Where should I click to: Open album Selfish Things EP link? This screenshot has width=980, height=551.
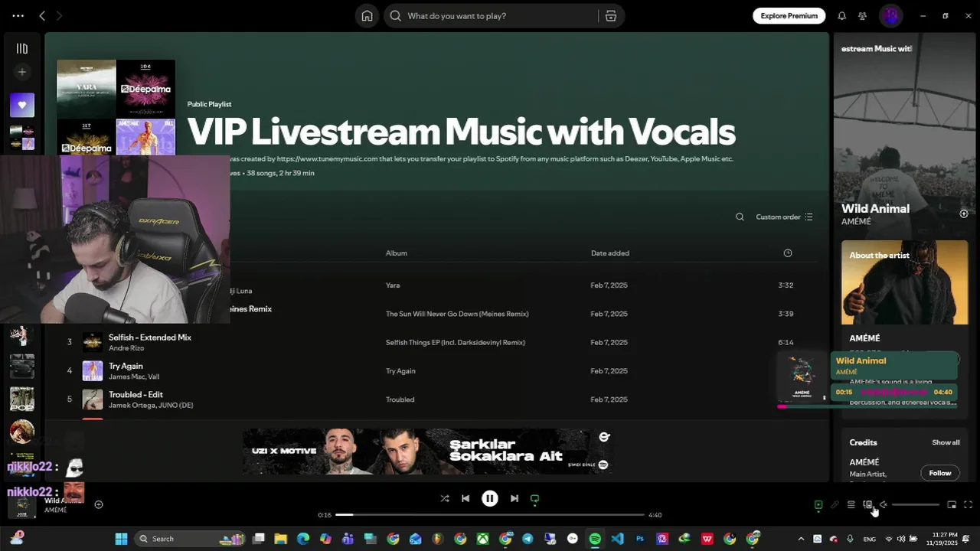[x=456, y=342]
